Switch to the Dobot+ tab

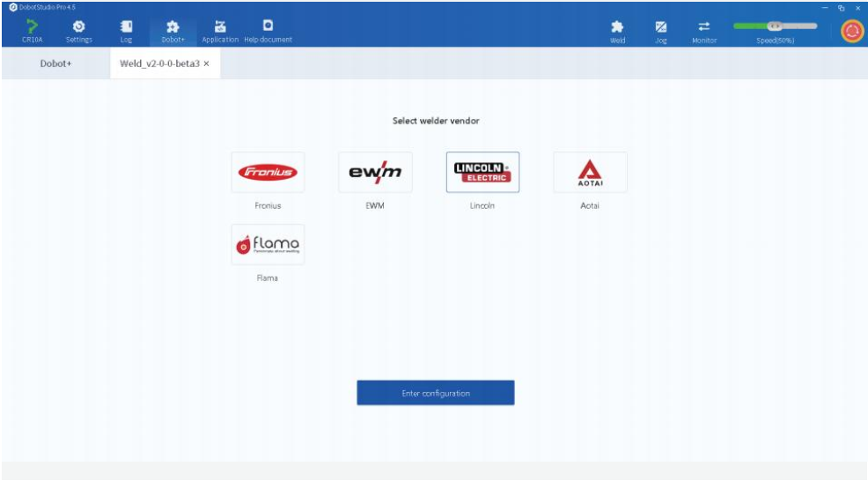click(x=56, y=63)
